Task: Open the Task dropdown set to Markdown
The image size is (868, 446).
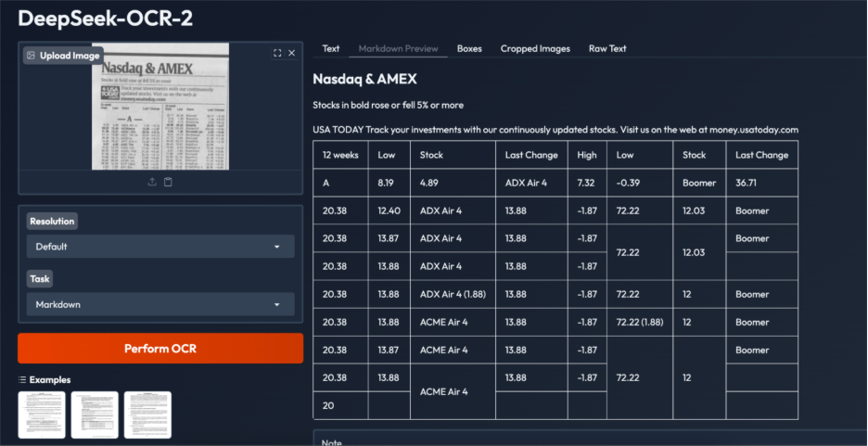Action: [x=160, y=304]
